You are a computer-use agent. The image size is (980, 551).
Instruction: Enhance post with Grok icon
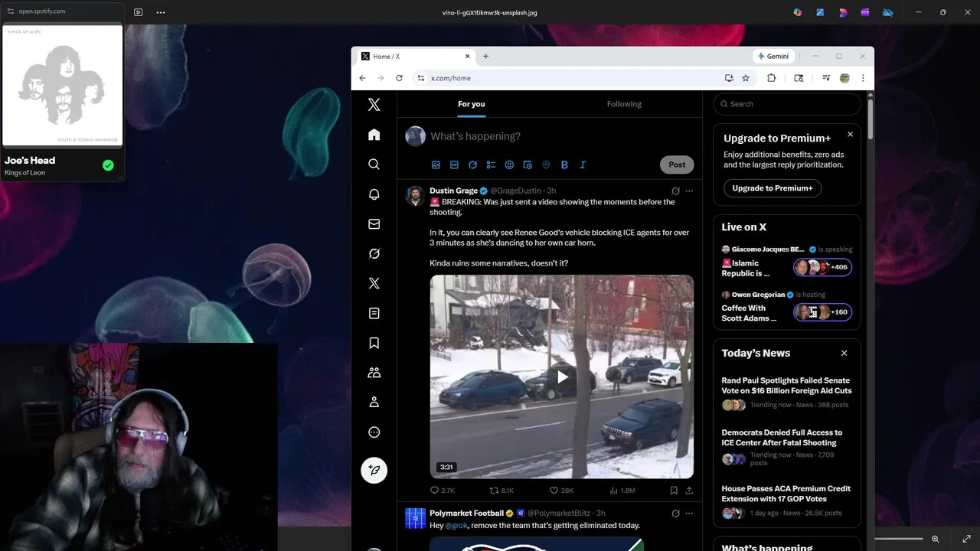point(472,165)
